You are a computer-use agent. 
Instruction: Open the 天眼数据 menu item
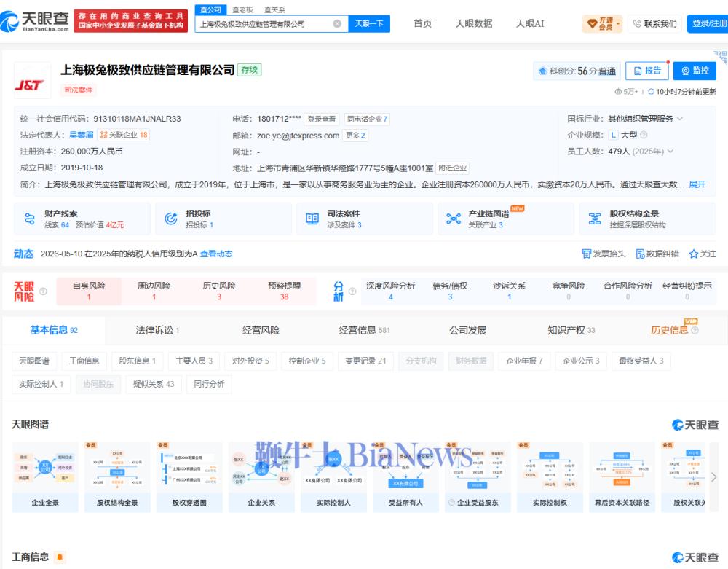(x=474, y=24)
